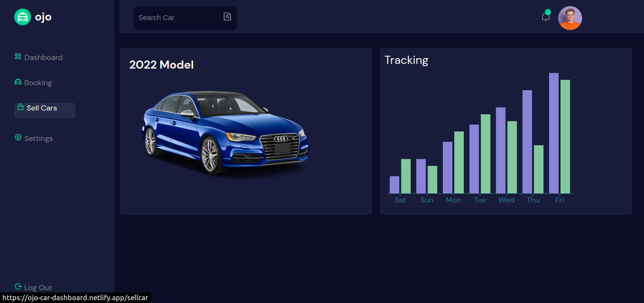Click the Booking car icon
The height and width of the screenshot is (303, 644).
[18, 82]
